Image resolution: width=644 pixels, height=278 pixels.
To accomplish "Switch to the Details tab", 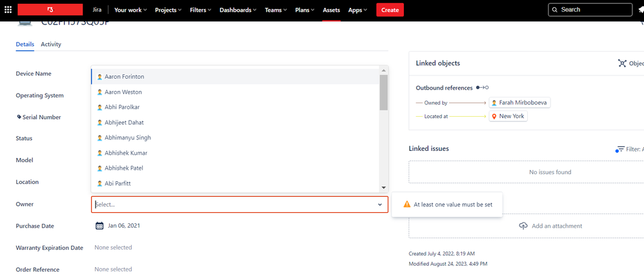I will (x=25, y=45).
